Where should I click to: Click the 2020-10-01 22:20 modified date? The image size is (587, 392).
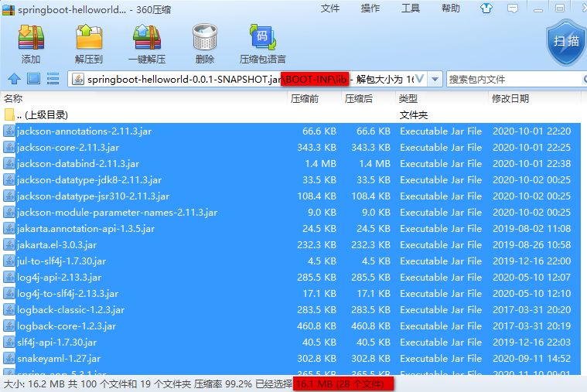pyautogui.click(x=531, y=131)
